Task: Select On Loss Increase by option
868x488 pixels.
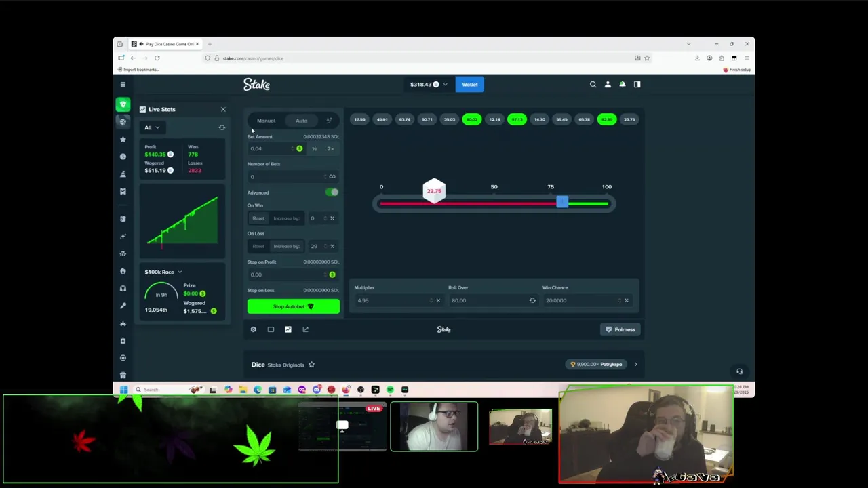Action: click(x=286, y=246)
